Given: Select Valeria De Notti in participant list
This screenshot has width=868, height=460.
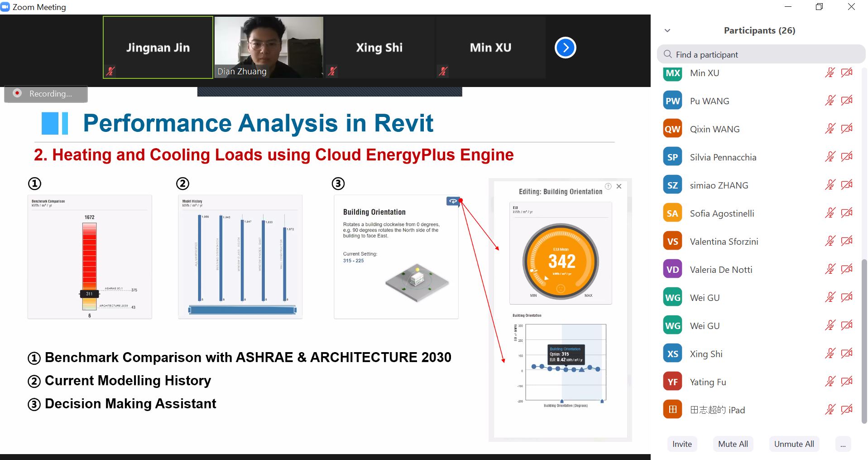Looking at the screenshot, I should coord(721,270).
